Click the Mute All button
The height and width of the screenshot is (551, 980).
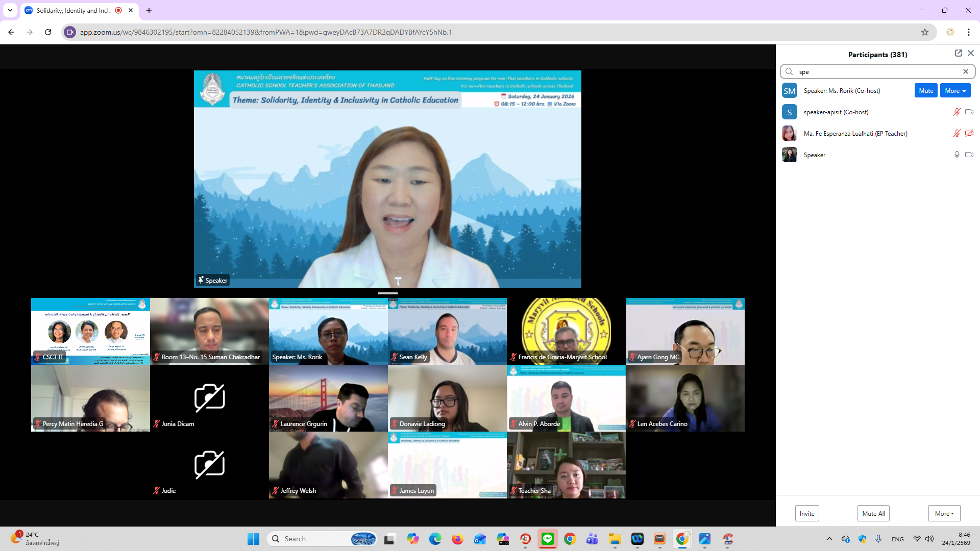click(x=873, y=513)
